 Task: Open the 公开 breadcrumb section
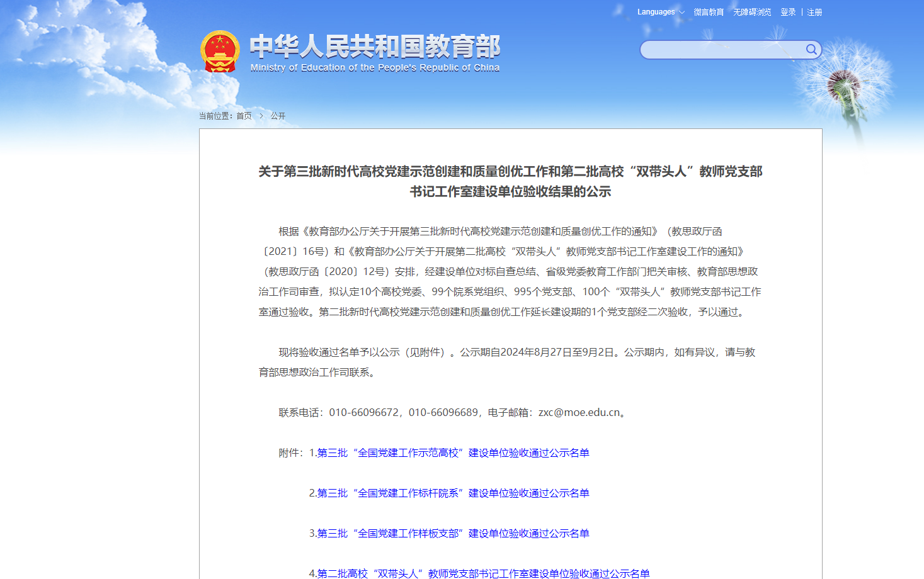[x=278, y=116]
